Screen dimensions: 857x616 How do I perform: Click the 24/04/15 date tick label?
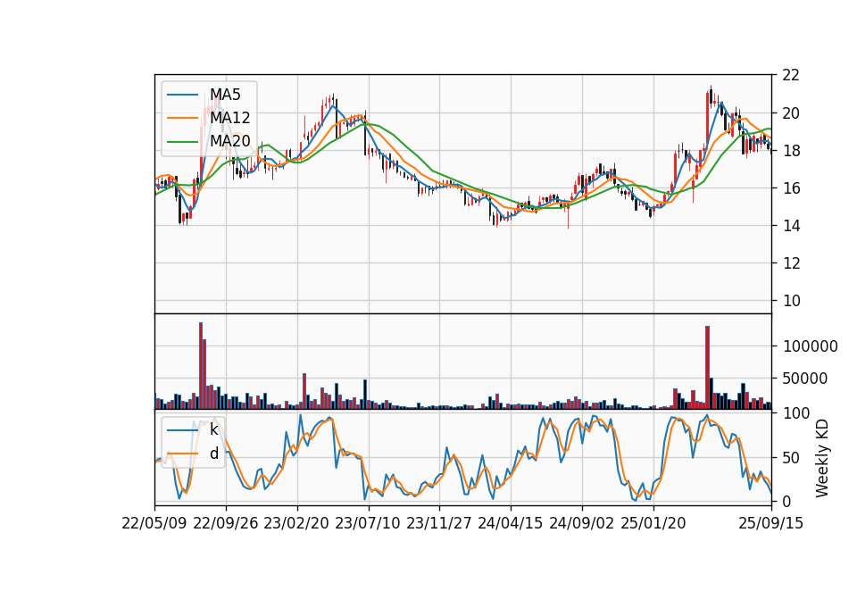click(x=511, y=523)
